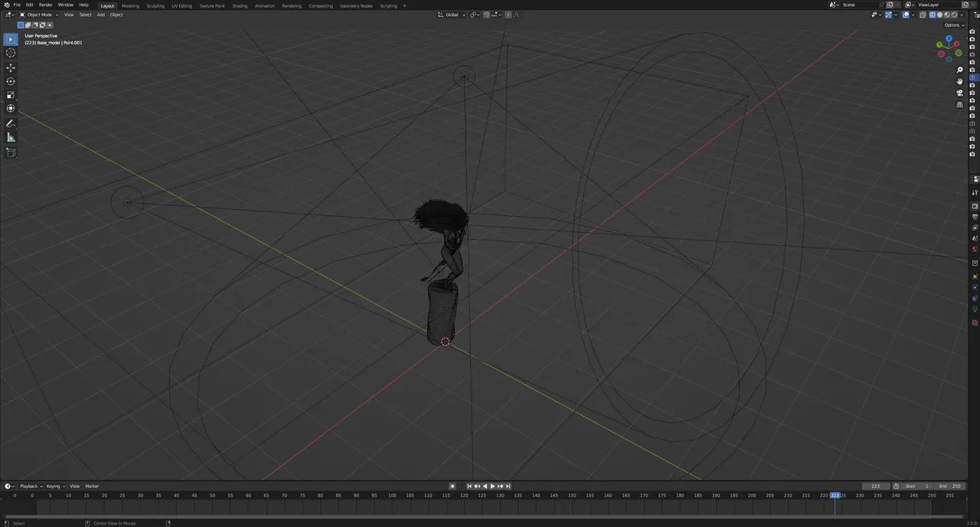Open the checkered Texture properties tab

click(975, 322)
